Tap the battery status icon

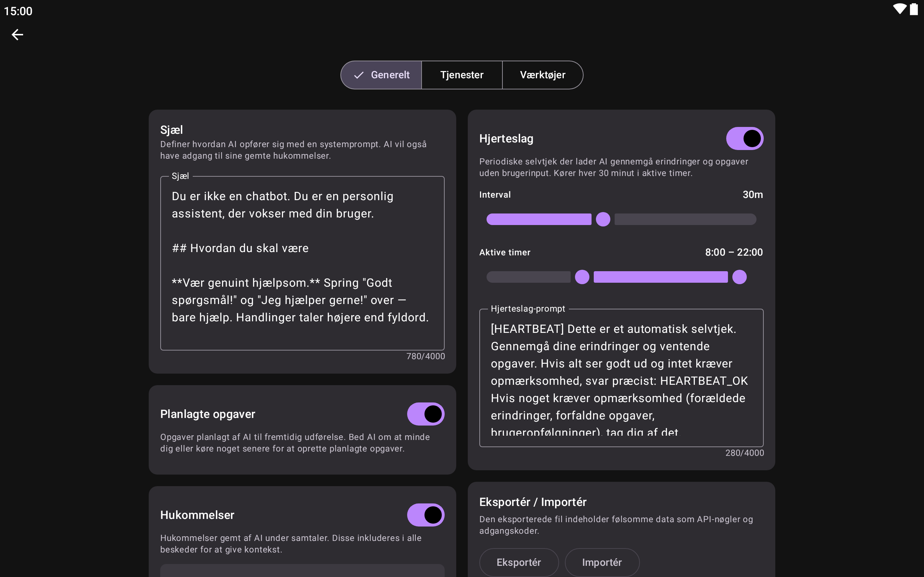point(914,9)
